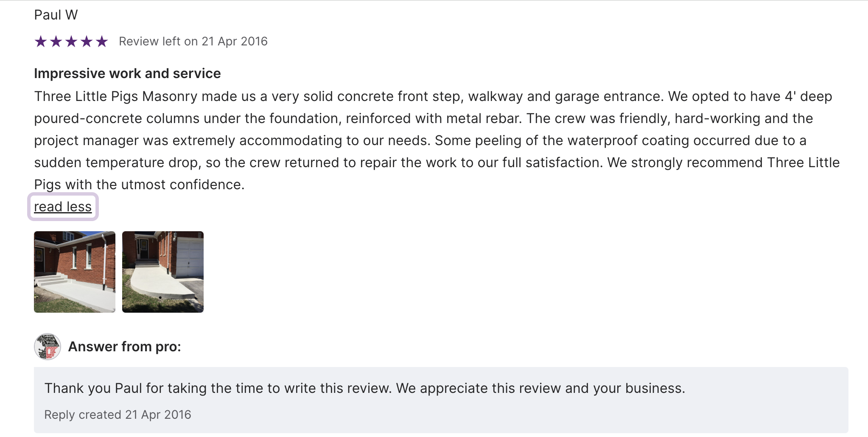Click the reviewer name Paul W
Viewport: 868px width, 437px height.
click(x=56, y=15)
